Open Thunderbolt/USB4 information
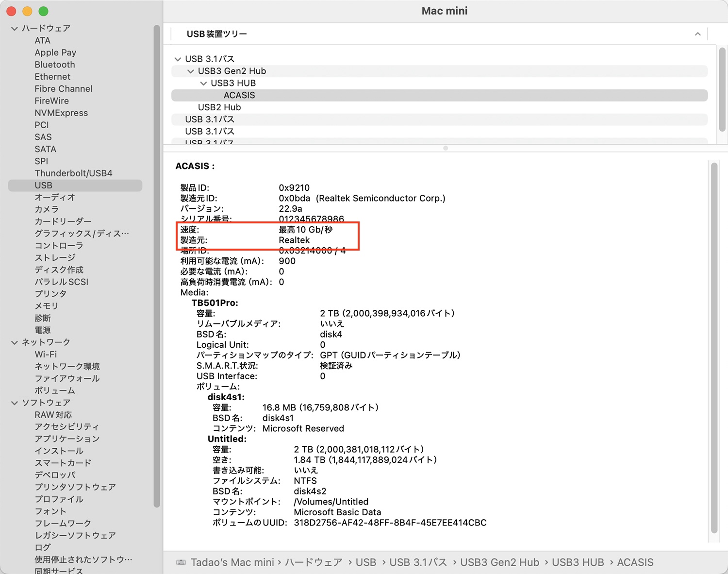This screenshot has height=574, width=728. (73, 173)
